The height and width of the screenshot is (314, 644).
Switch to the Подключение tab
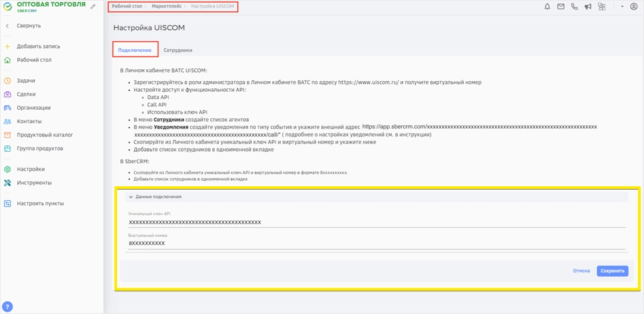135,50
